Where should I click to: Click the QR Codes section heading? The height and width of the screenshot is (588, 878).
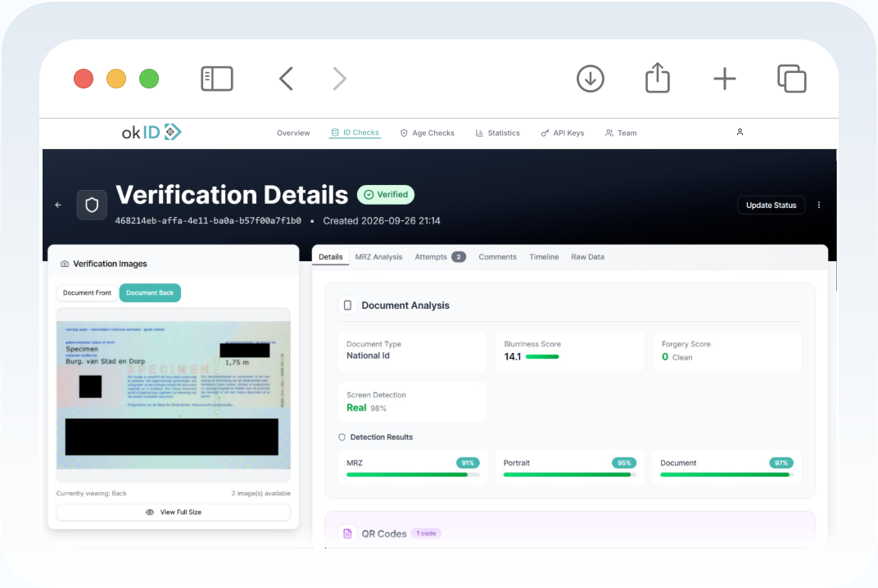coord(384,534)
